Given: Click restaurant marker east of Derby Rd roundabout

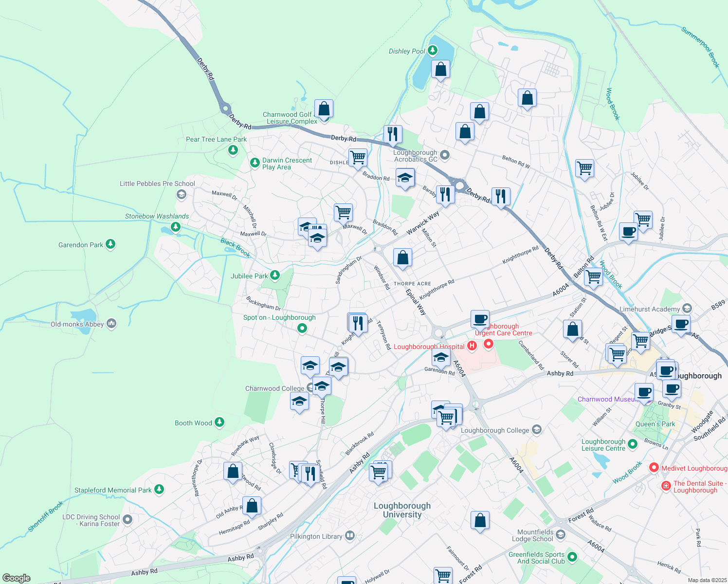Looking at the screenshot, I should [501, 197].
